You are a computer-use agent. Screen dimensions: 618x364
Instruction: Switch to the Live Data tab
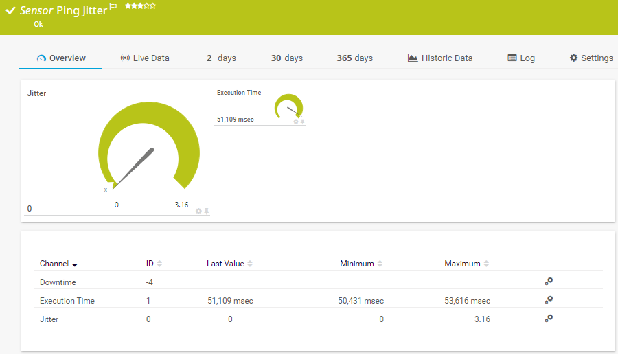click(x=145, y=58)
